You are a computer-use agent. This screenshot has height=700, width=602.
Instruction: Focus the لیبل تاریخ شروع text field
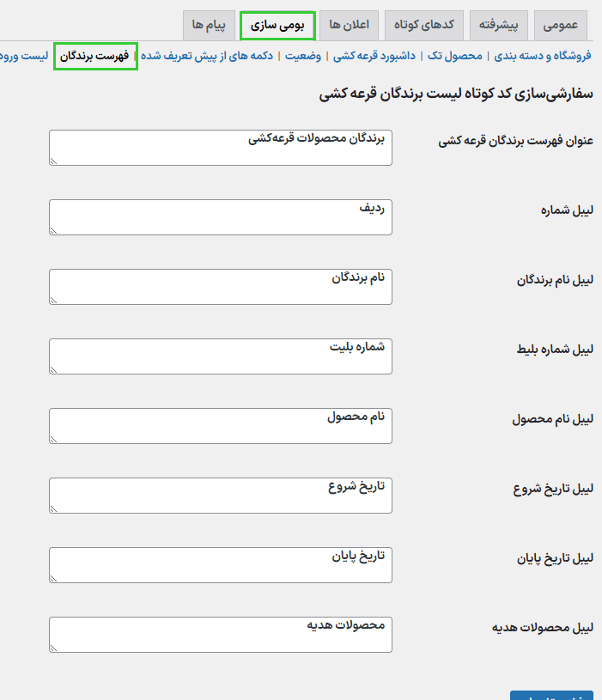point(221,496)
